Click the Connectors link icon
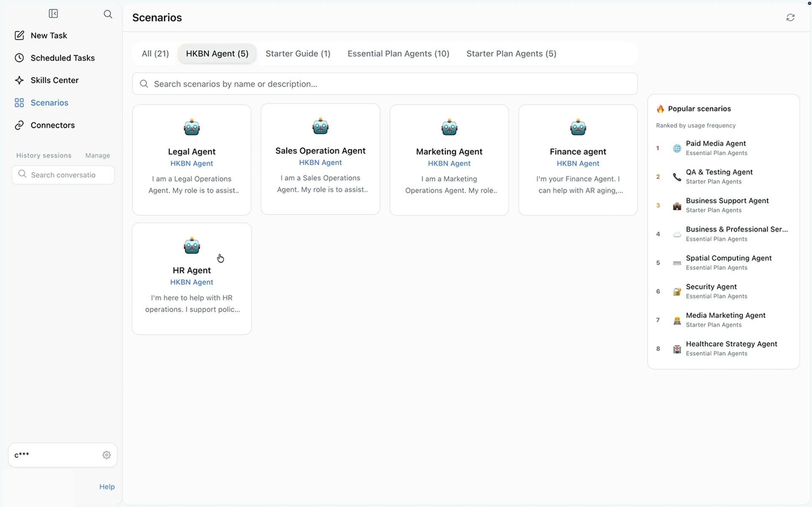Viewport: 812px width, 507px height. click(x=19, y=125)
